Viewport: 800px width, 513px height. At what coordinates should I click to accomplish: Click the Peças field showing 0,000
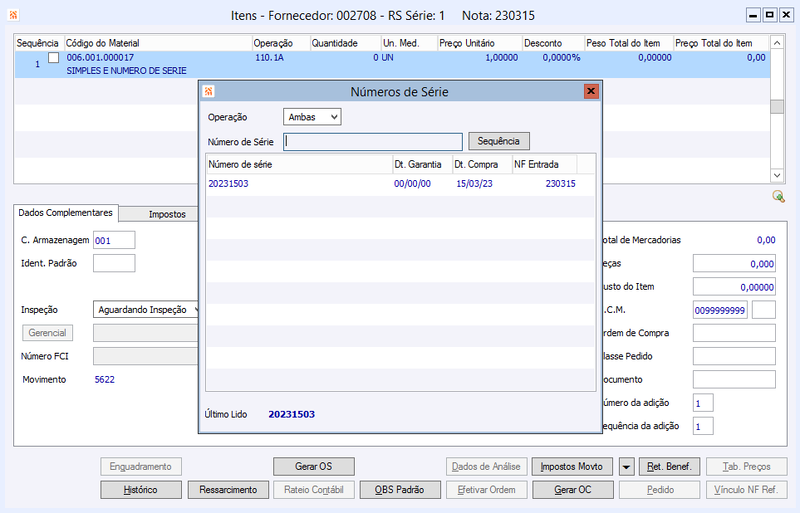(734, 263)
